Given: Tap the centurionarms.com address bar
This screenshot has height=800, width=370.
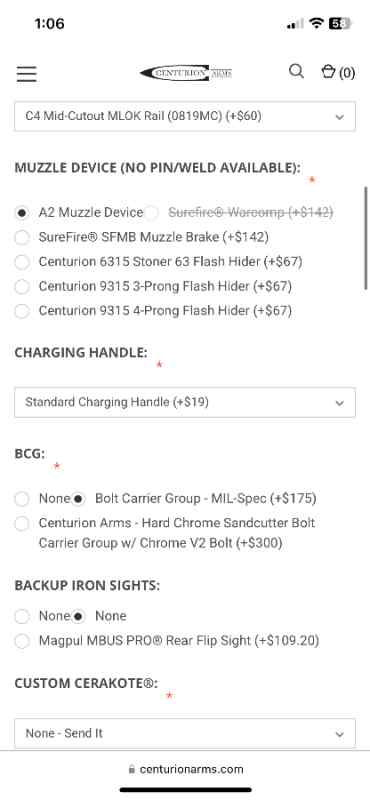Looking at the screenshot, I should [185, 769].
